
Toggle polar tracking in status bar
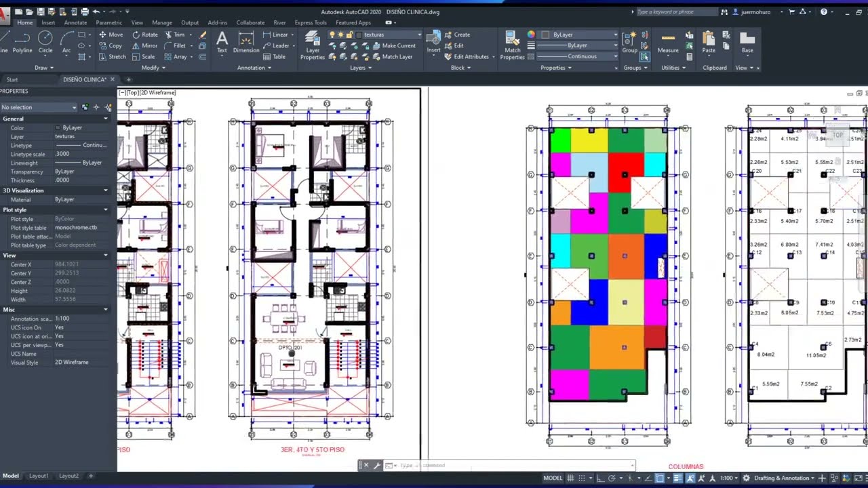(x=612, y=478)
